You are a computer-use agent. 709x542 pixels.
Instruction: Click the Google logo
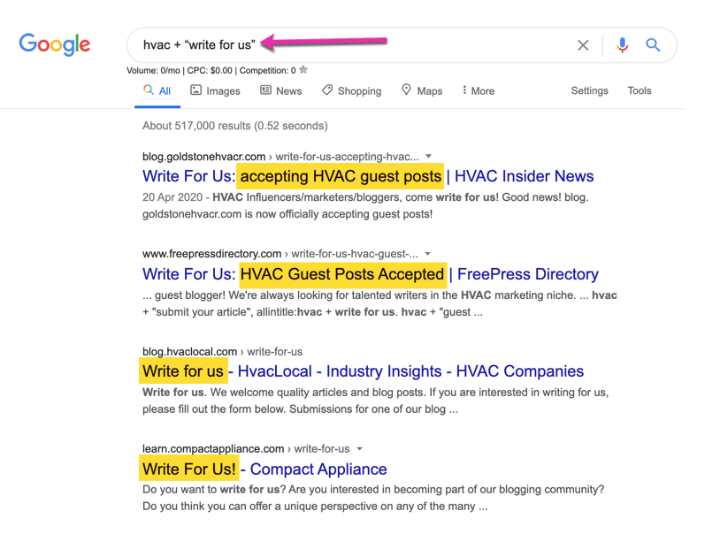coord(54,44)
